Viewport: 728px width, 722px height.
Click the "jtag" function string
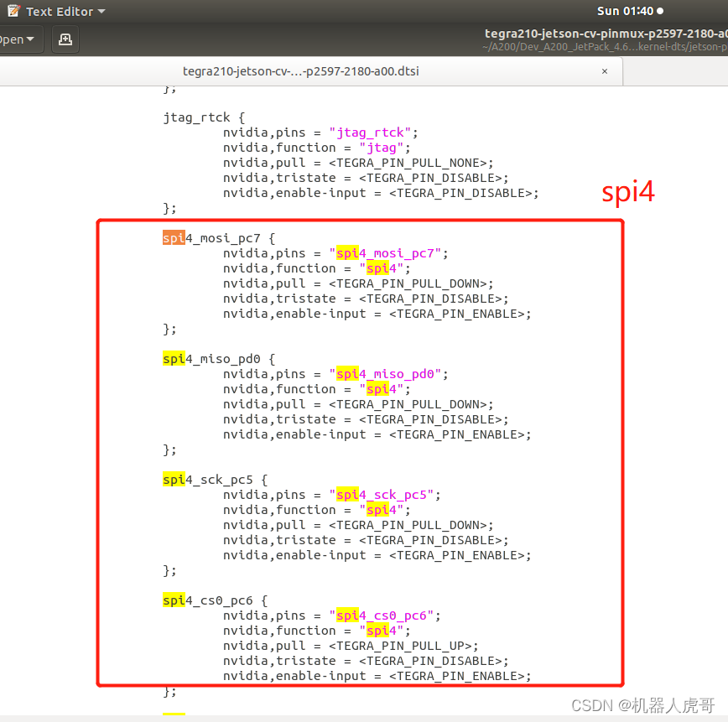coord(382,148)
